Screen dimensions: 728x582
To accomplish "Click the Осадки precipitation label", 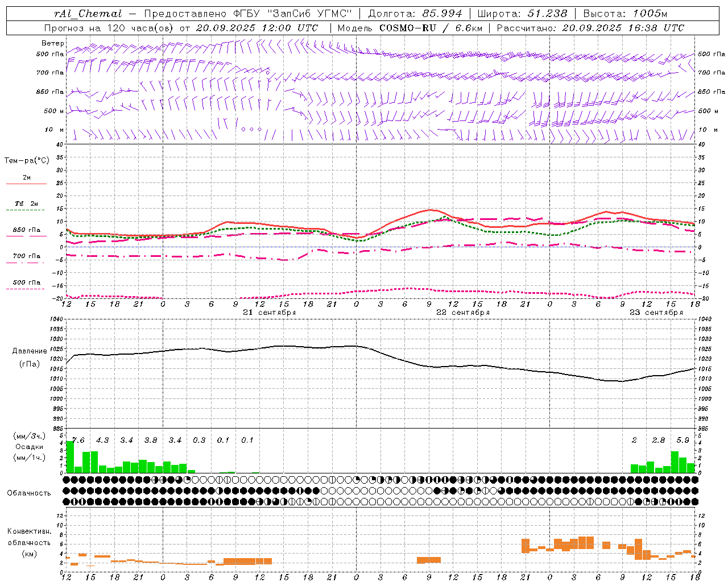I will pyautogui.click(x=30, y=447).
